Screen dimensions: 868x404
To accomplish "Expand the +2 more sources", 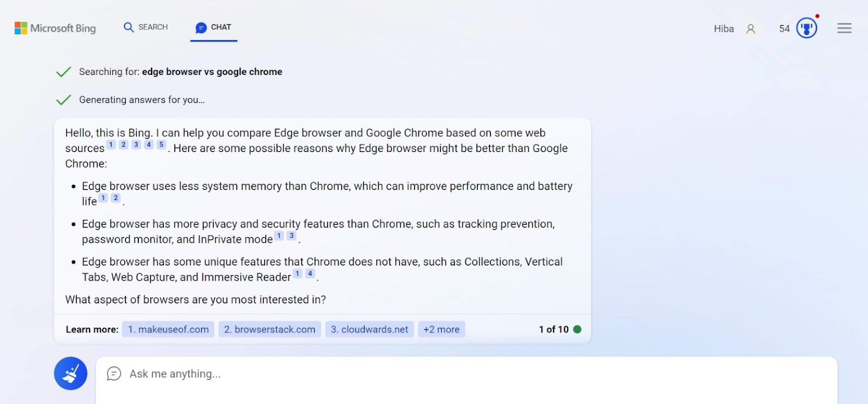I will point(441,330).
